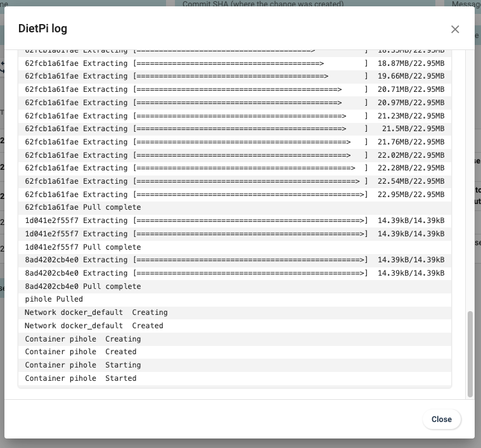Select the 'Container pihole Starting' log line
Viewport: 481px width, 448px height.
(83, 365)
